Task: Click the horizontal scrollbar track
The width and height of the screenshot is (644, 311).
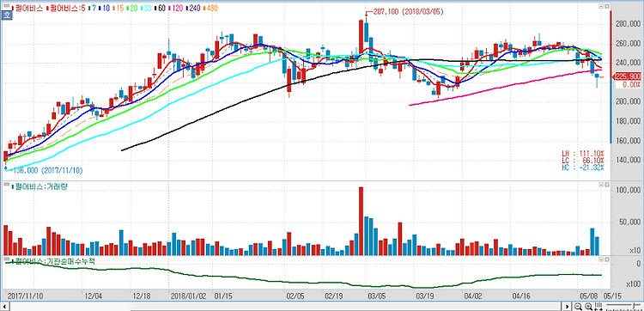Action: 286,307
